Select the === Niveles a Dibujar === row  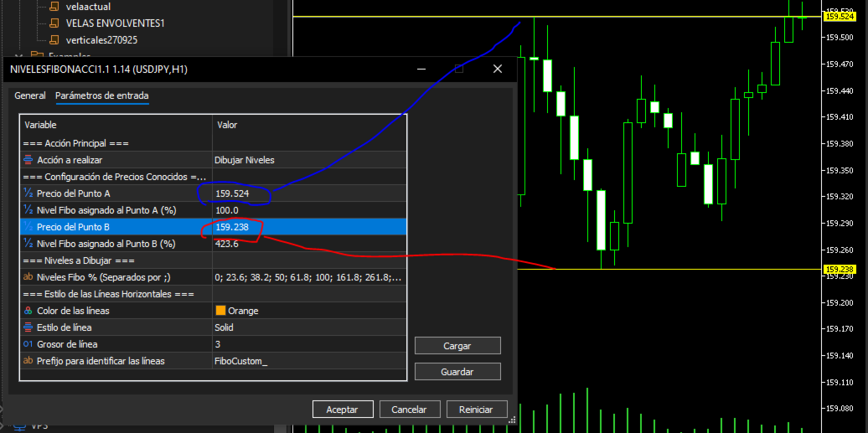pos(213,260)
